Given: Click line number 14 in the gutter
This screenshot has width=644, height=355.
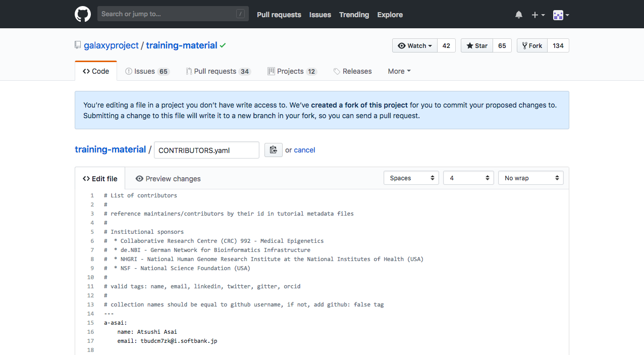Looking at the screenshot, I should (x=90, y=314).
